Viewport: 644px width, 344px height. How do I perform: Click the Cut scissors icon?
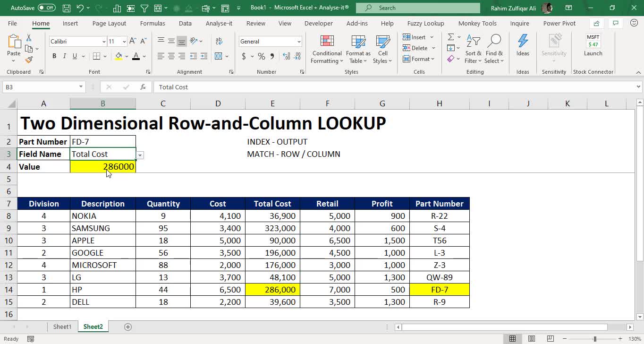pyautogui.click(x=29, y=38)
